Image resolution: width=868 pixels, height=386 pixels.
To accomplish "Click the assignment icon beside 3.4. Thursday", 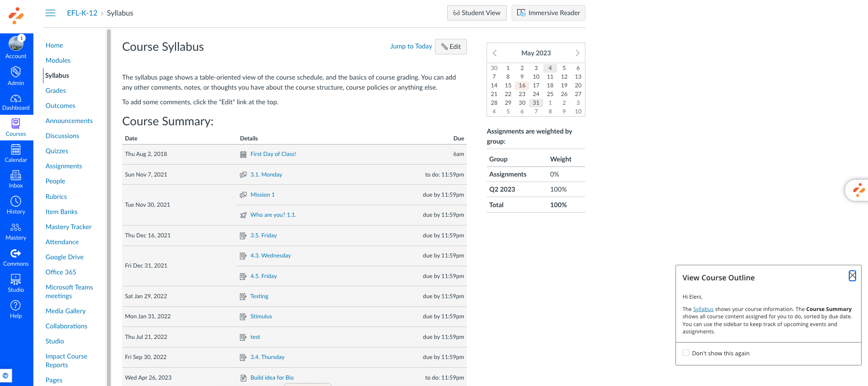I will 243,357.
